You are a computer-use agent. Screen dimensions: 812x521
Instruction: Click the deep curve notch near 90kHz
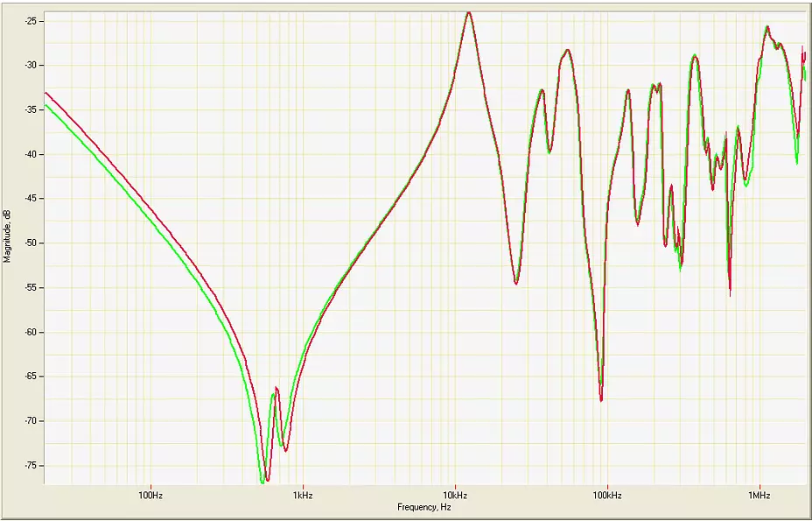601,399
